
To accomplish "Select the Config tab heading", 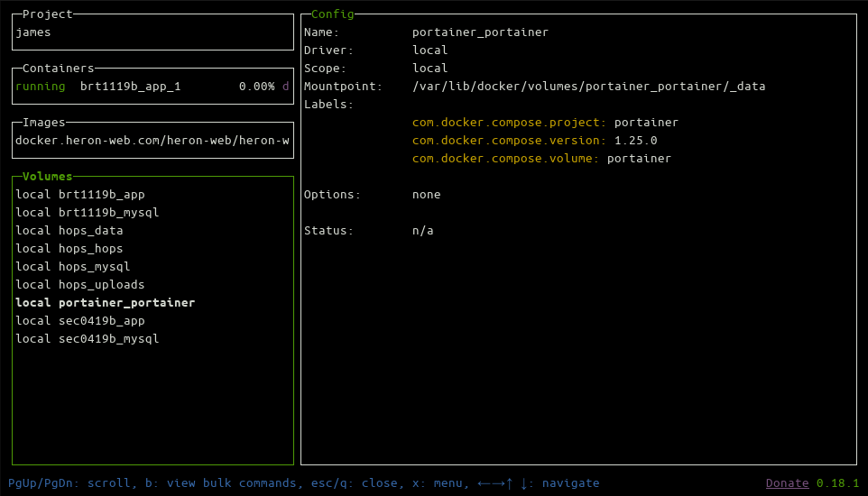I will [332, 14].
